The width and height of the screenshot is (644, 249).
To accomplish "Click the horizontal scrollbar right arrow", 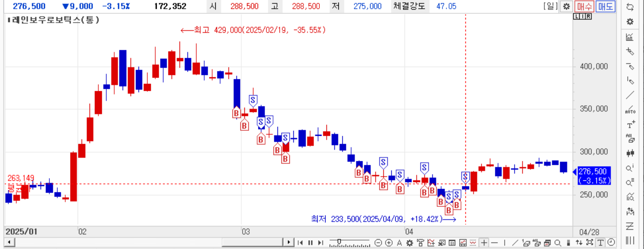I will [x=289, y=242].
